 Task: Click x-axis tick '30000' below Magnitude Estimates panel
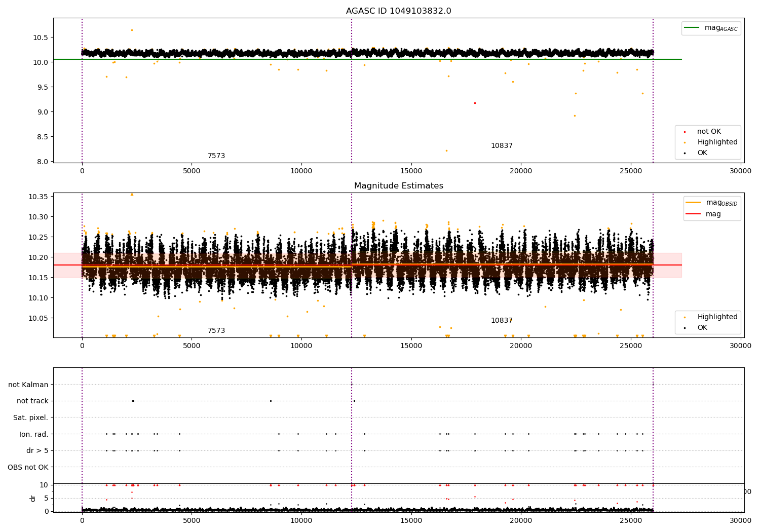tap(740, 346)
